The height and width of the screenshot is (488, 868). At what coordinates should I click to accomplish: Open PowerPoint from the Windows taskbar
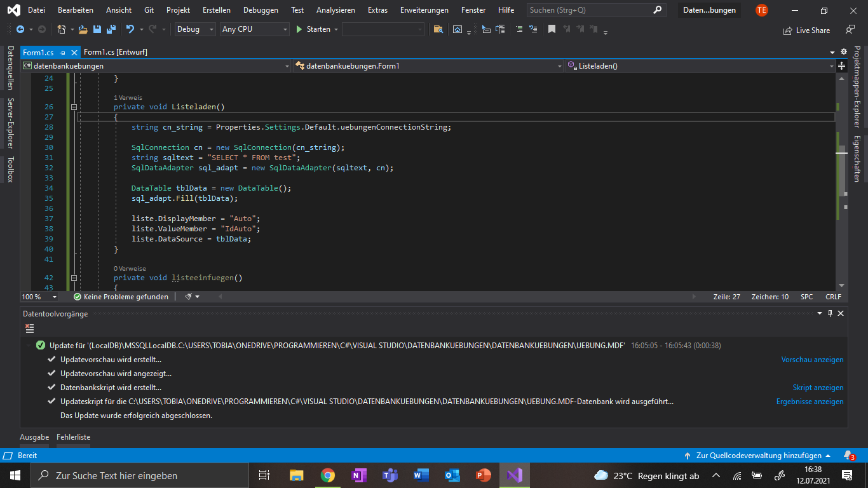[x=484, y=475]
